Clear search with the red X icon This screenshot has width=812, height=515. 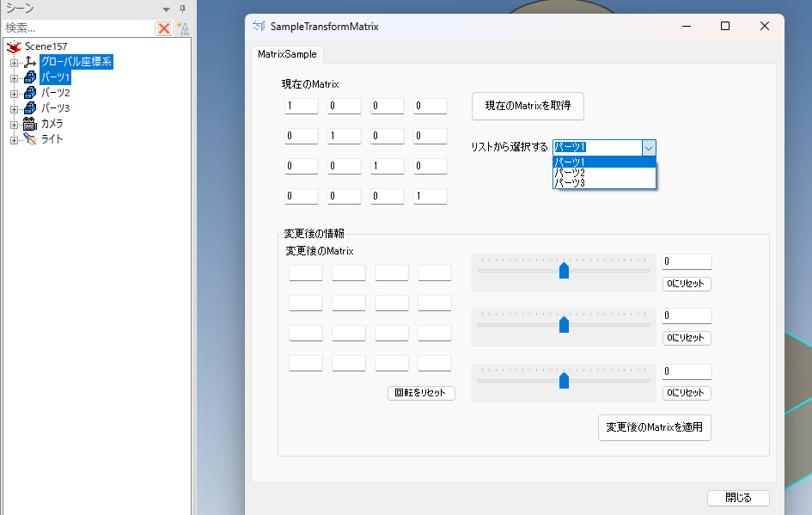pos(163,28)
